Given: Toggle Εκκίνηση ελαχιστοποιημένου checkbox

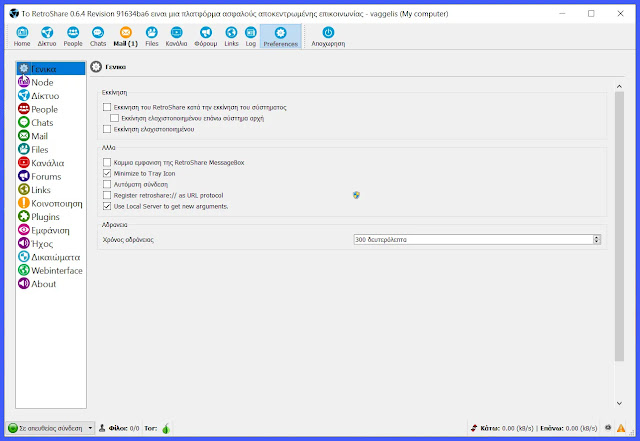Looking at the screenshot, I should click(107, 129).
